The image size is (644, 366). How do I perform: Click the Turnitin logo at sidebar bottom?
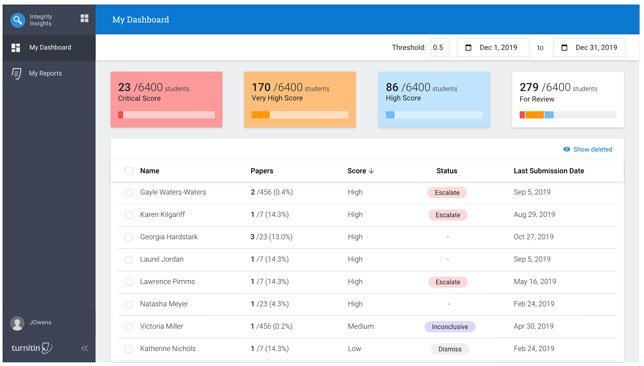tap(32, 348)
